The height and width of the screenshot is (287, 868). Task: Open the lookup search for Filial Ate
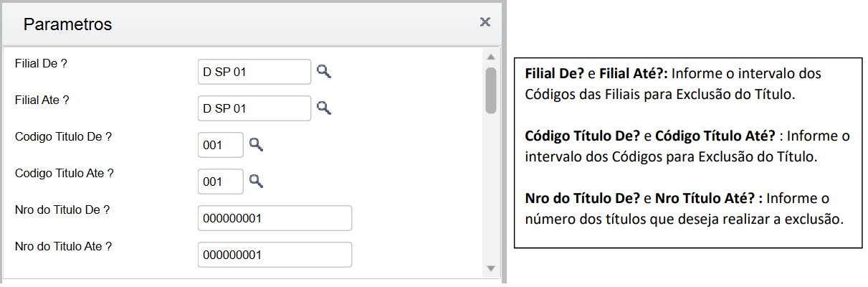(x=325, y=108)
